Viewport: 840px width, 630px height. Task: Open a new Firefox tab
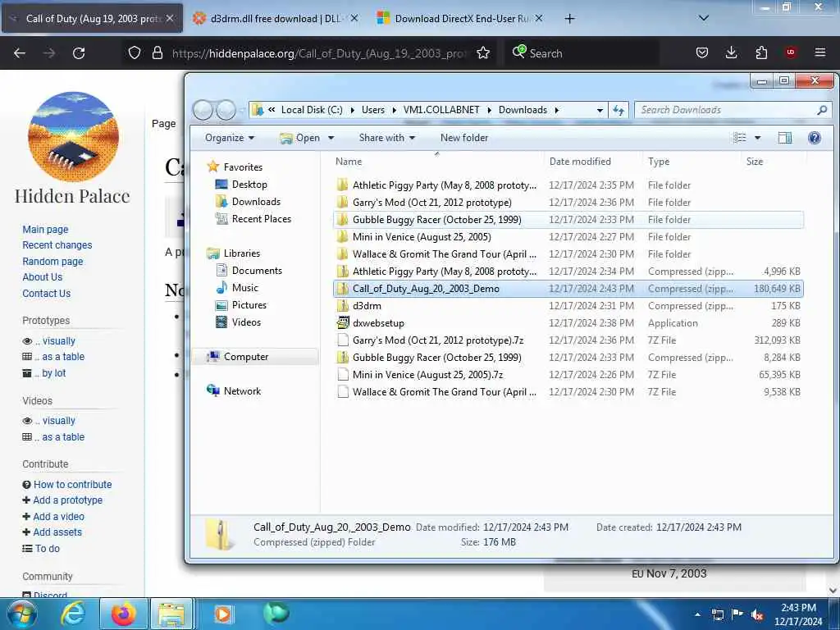569,19
